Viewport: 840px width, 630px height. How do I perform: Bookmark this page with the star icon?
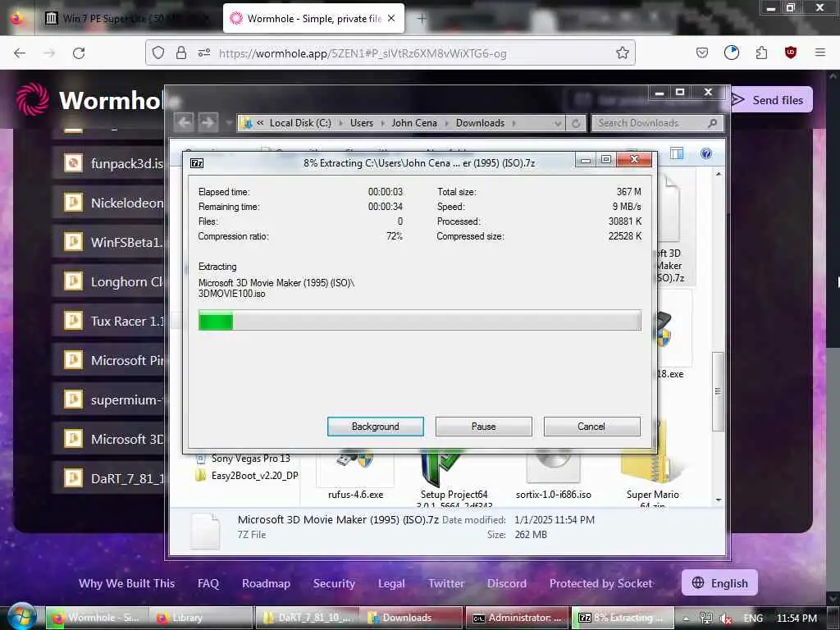622,52
